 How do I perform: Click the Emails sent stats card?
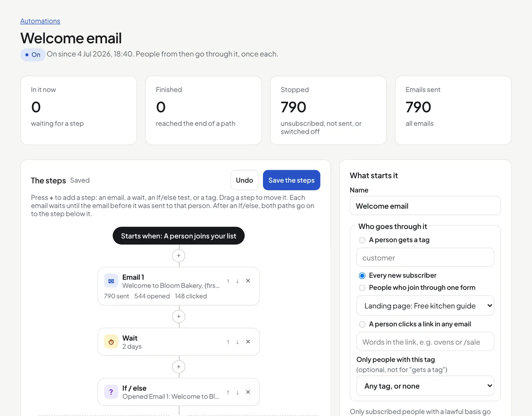pos(453,110)
